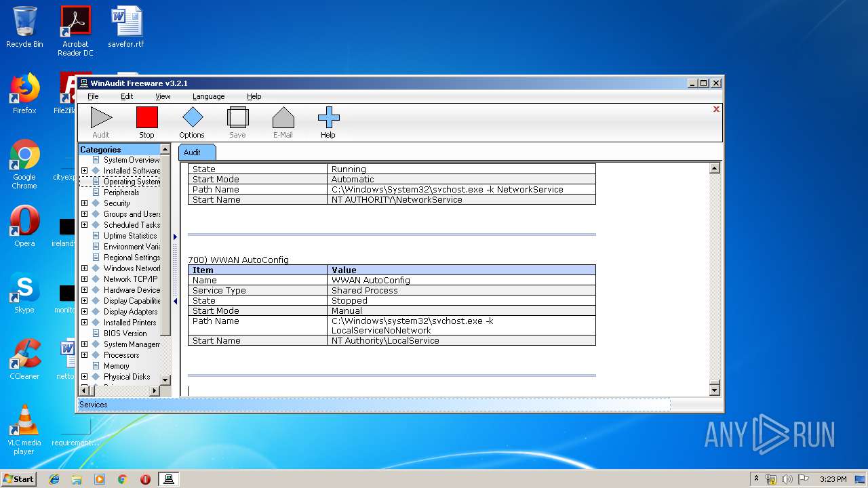The width and height of the screenshot is (868, 488).
Task: Open Acrobat Reader DC desktop icon
Action: [75, 30]
